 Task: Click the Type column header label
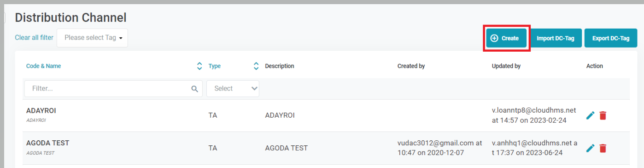point(215,66)
